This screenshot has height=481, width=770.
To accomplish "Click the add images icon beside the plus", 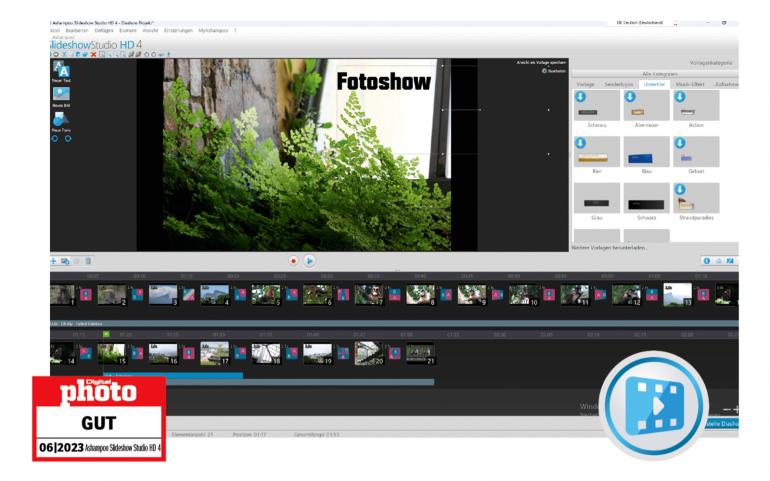I will 65,261.
